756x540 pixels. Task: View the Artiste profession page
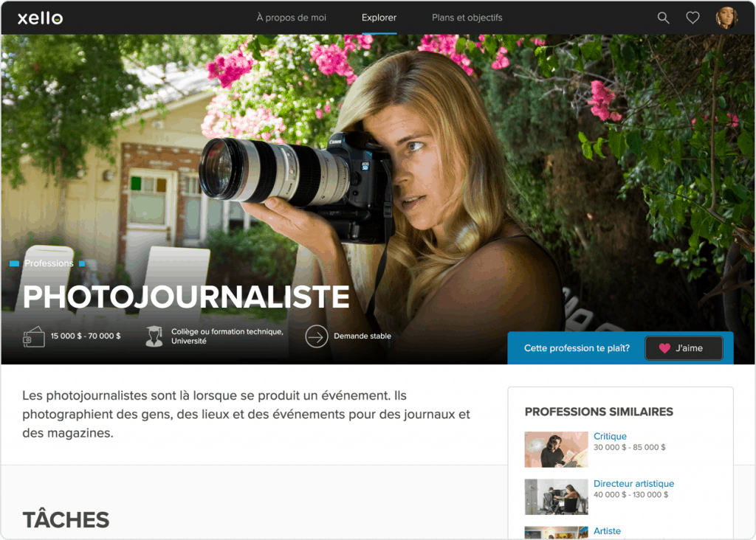[607, 531]
